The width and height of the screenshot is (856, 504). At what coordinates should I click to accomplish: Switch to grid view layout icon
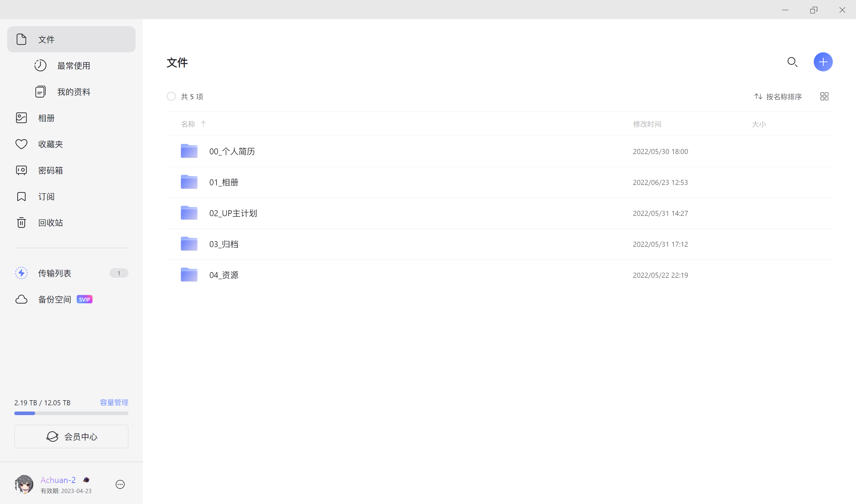coord(824,96)
